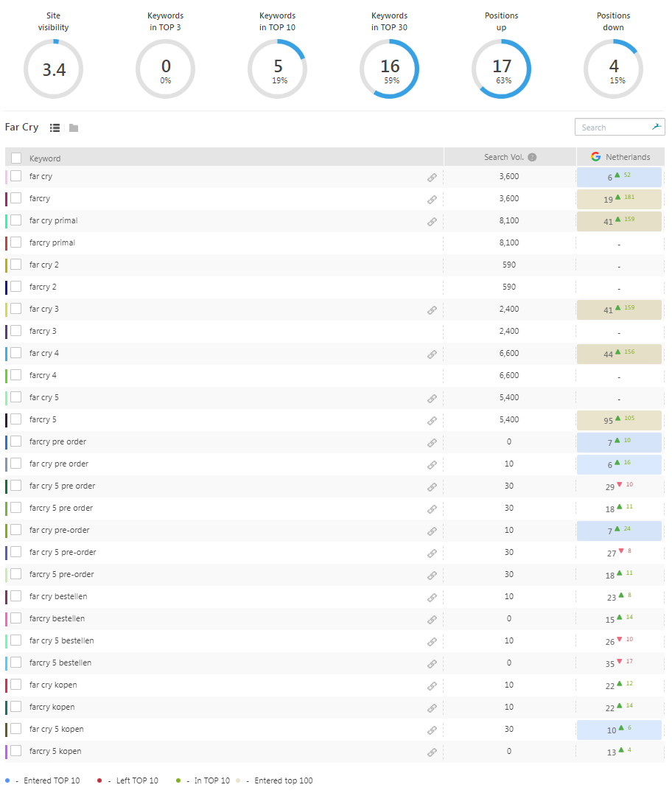Click the Positions up gauge
Image resolution: width=672 pixels, height=793 pixels.
(501, 69)
